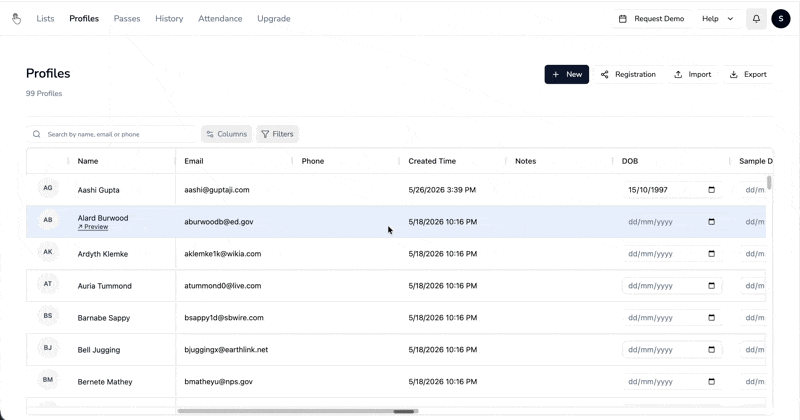Open the Columns settings
The height and width of the screenshot is (420, 800).
coord(227,134)
